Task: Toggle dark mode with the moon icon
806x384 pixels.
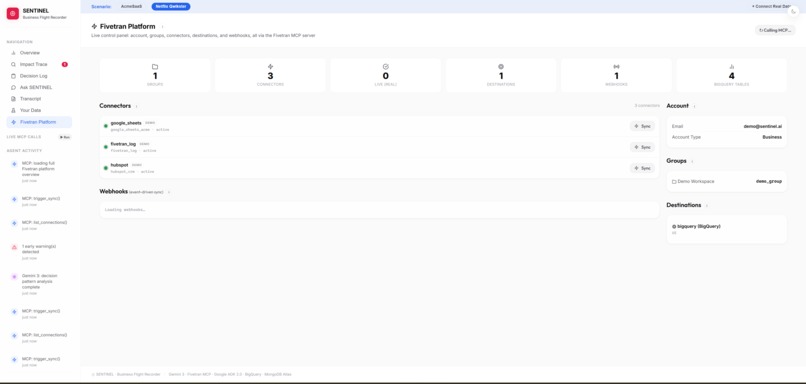Action: 794,12
